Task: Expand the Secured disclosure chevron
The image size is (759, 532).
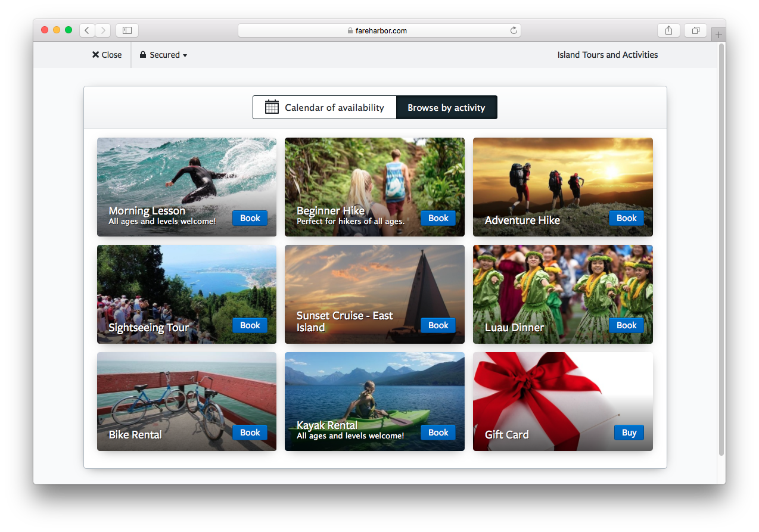Action: point(185,55)
